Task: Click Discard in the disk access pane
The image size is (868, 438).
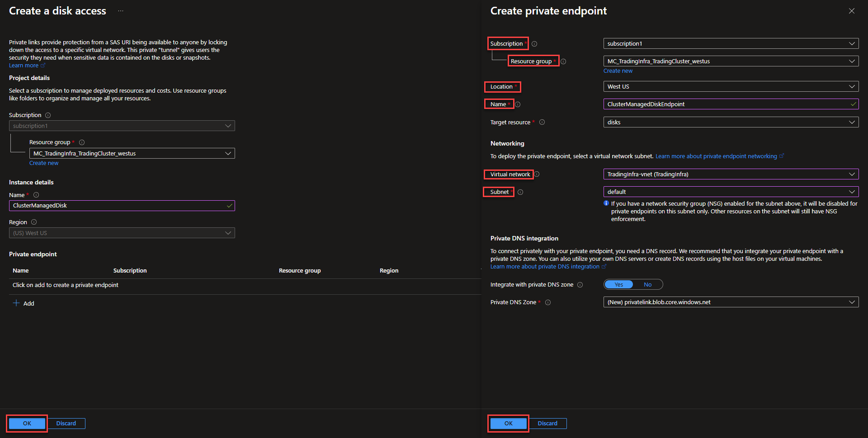Action: point(66,423)
